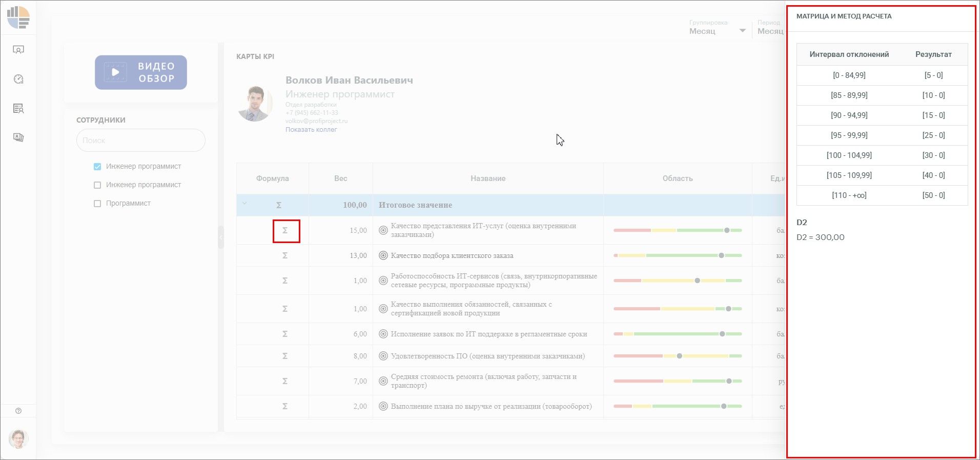Screen dimensions: 980x460
Task: Click range bar for Качество представления ИТ-услуг
Action: point(678,230)
